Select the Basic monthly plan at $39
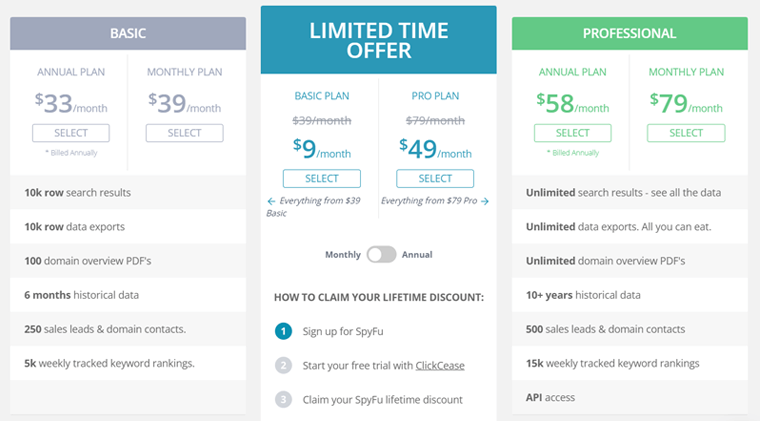This screenshot has width=760, height=421. (184, 133)
